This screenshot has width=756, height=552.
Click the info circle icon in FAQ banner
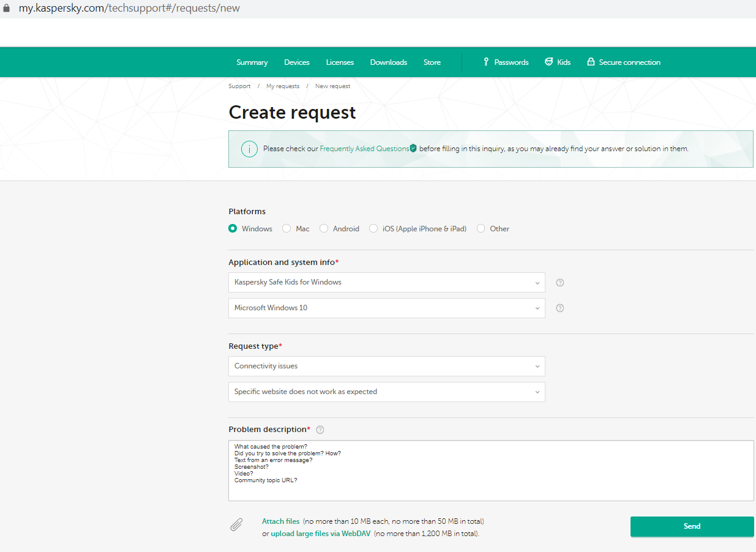[x=249, y=149]
